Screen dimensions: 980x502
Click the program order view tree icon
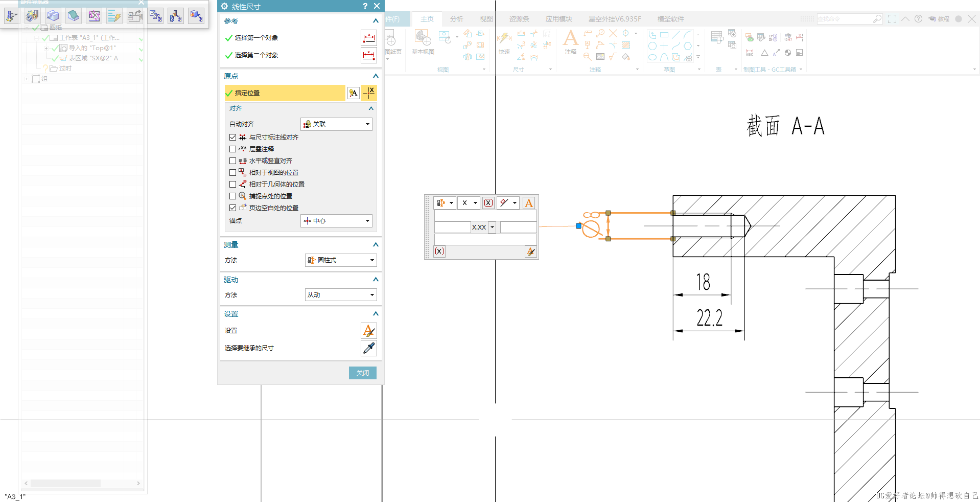point(155,16)
